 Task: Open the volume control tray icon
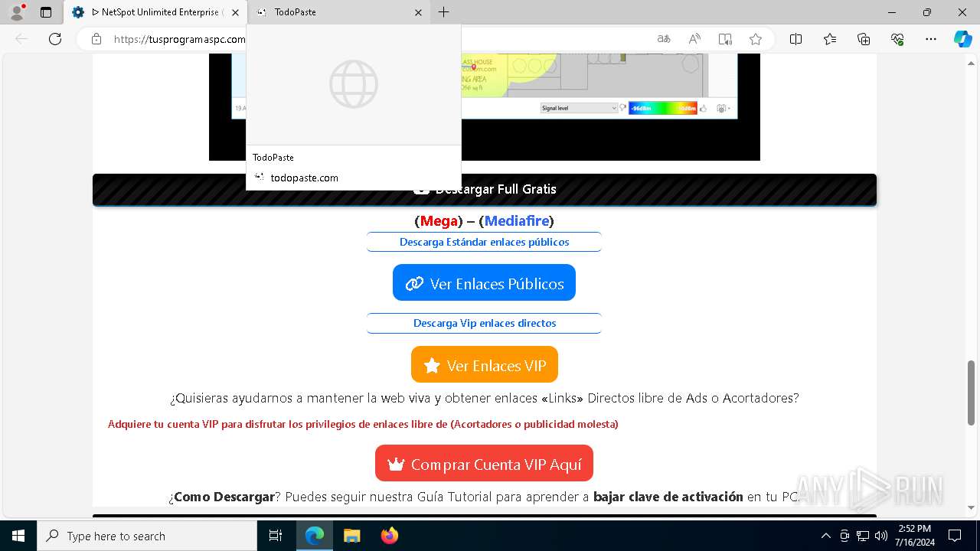coord(881,536)
